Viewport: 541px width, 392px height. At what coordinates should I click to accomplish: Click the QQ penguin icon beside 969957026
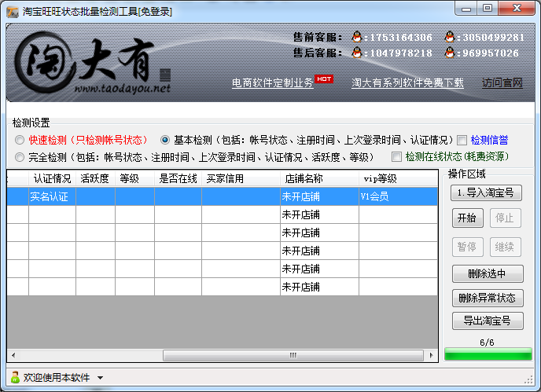click(449, 53)
